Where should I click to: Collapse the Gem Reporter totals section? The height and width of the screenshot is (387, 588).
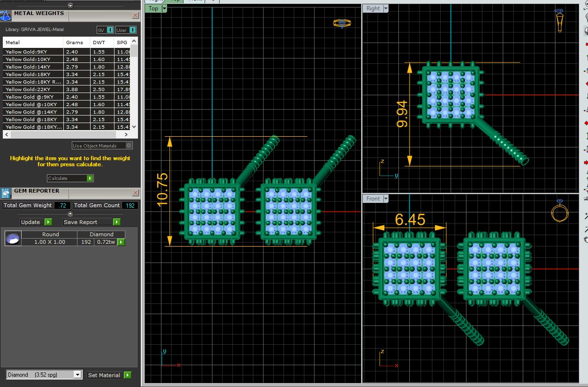(70, 214)
